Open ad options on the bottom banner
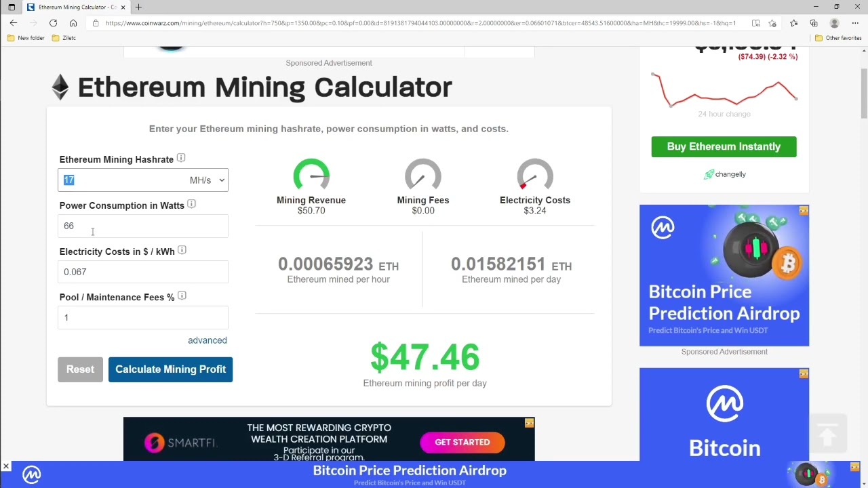Viewport: 868px width, 488px height. (854, 466)
